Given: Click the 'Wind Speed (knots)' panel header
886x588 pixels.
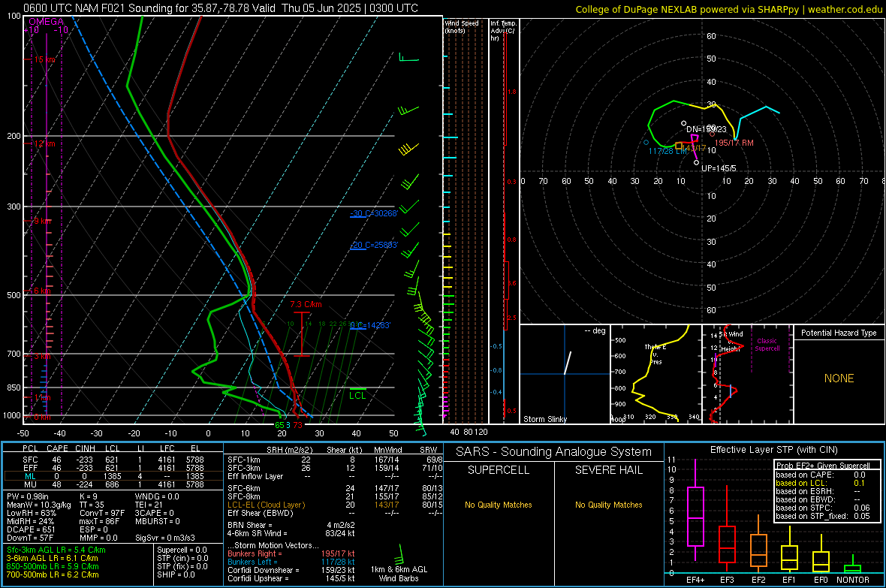Looking at the screenshot, I should tap(462, 26).
